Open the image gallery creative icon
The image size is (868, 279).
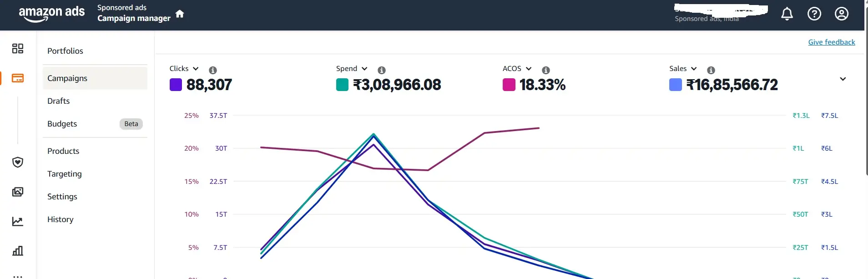(x=18, y=192)
